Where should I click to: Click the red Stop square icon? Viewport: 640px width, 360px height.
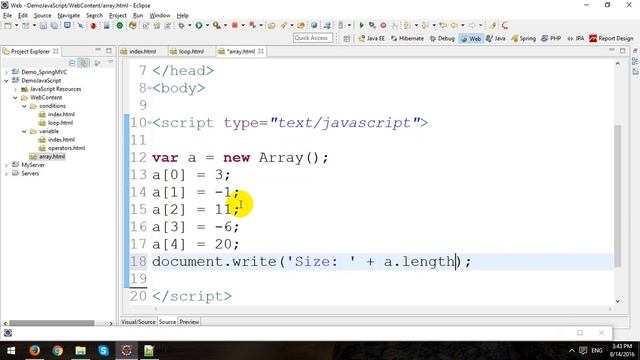[x=235, y=25]
